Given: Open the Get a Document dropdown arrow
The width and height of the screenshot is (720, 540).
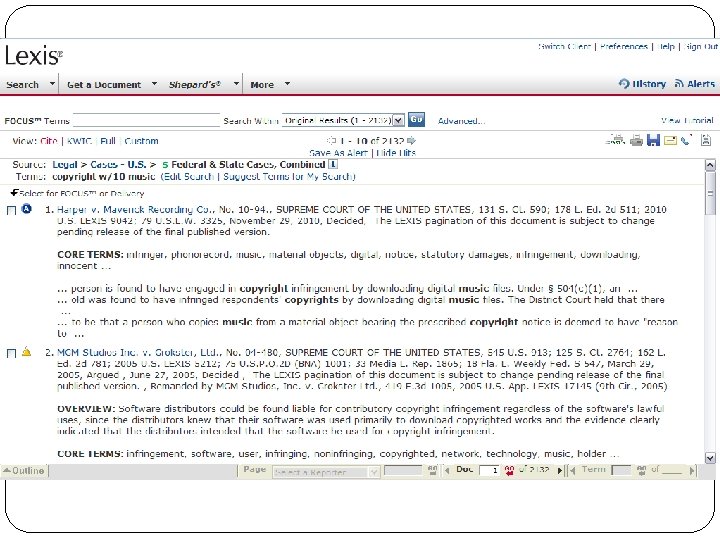Looking at the screenshot, I should [154, 84].
